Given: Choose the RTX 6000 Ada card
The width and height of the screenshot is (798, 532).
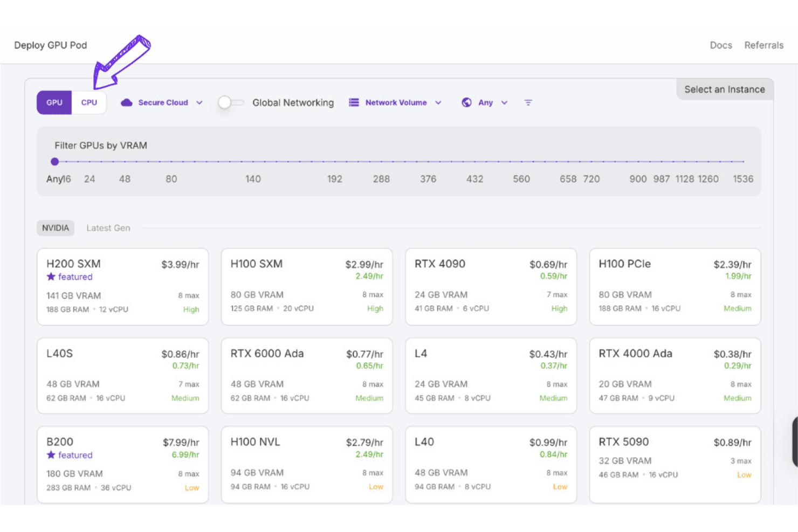Looking at the screenshot, I should tap(307, 376).
